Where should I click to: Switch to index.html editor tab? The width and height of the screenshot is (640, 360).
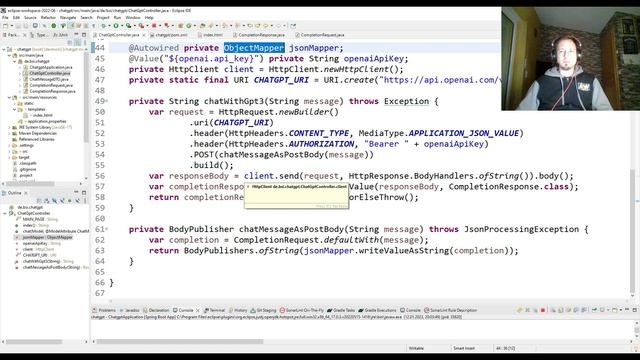tap(210, 35)
